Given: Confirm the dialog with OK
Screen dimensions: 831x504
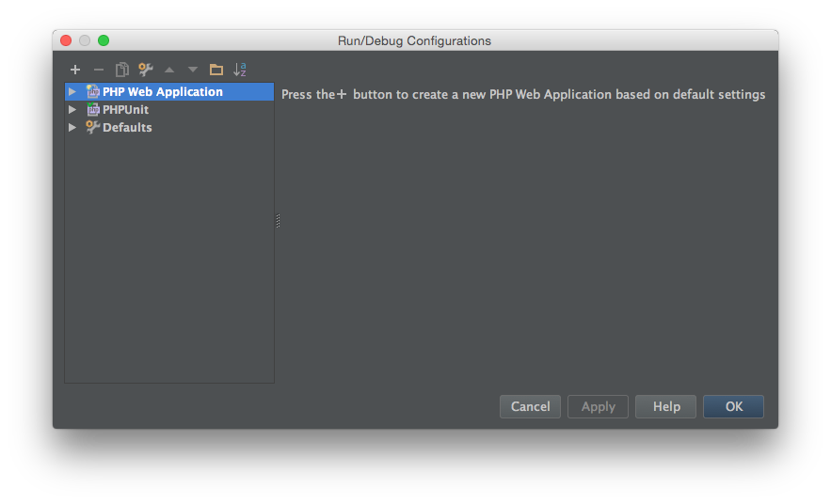Looking at the screenshot, I should (733, 406).
